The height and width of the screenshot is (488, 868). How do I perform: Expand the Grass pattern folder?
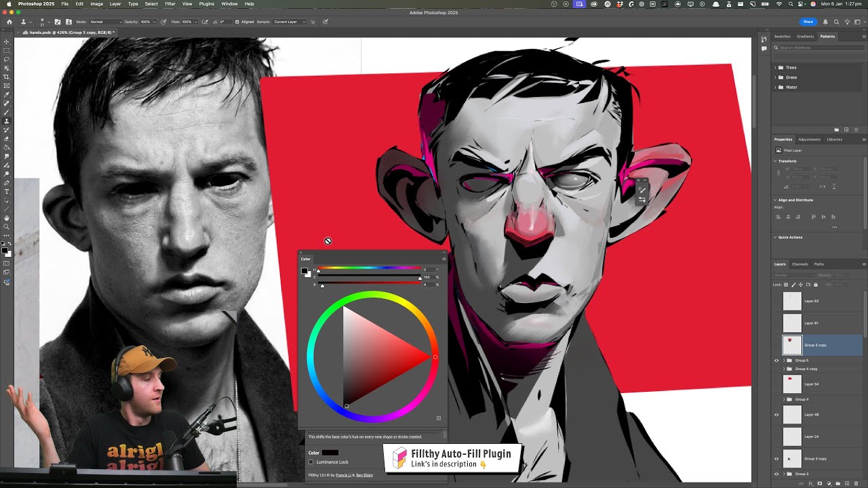click(x=775, y=77)
